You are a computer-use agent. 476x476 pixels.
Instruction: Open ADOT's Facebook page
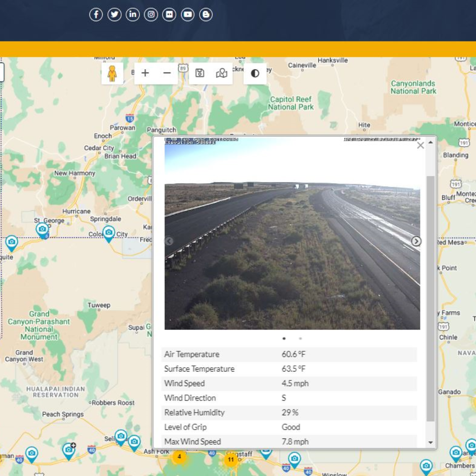pos(96,14)
